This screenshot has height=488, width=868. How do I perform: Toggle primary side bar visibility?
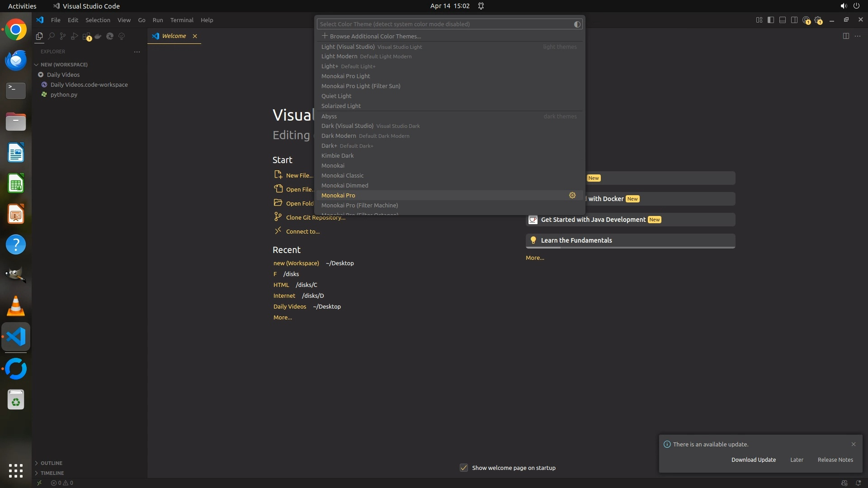pos(771,20)
